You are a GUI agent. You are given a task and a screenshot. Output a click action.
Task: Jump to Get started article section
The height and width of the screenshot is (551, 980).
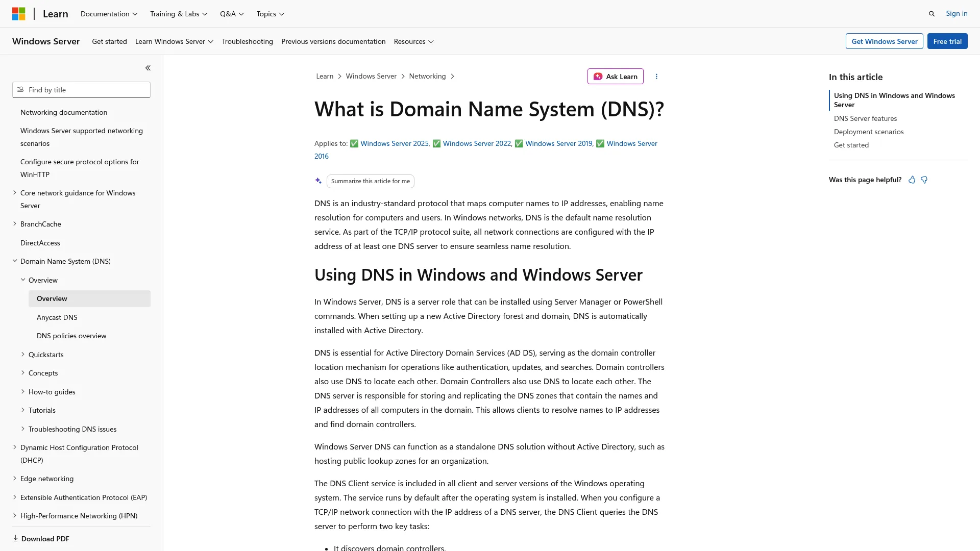(x=851, y=145)
